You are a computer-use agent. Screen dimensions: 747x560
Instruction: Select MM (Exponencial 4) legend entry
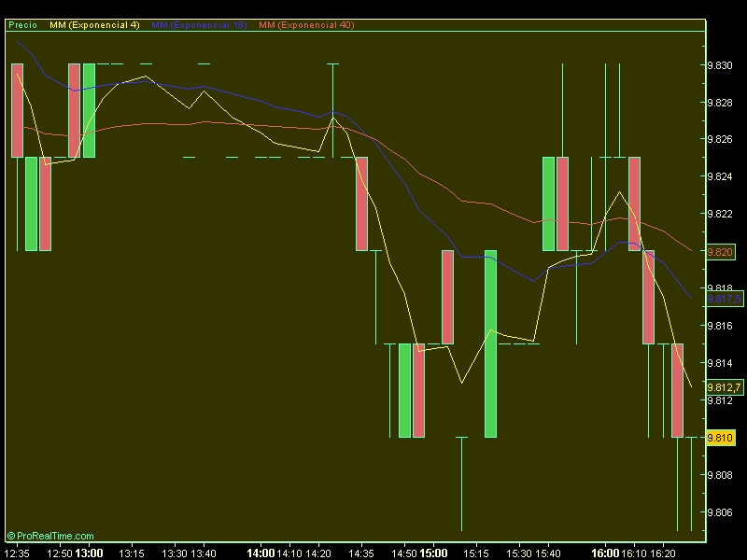tap(94, 25)
